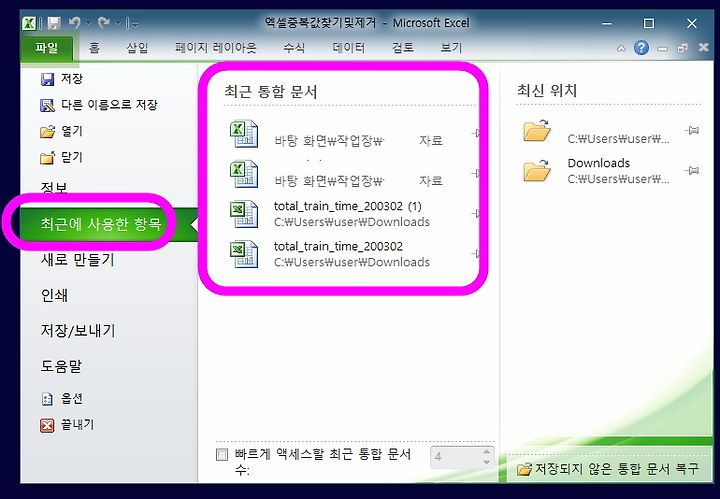Click 저장 in the file menu
Viewport: 720px width, 499px height.
[x=62, y=79]
